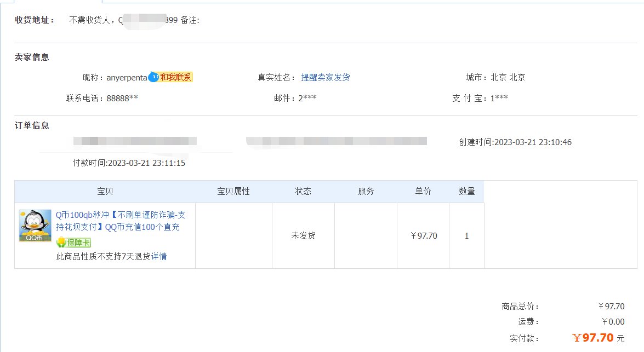The image size is (644, 352).
Task: Click the green 保障卡 badge icon
Action: (73, 243)
